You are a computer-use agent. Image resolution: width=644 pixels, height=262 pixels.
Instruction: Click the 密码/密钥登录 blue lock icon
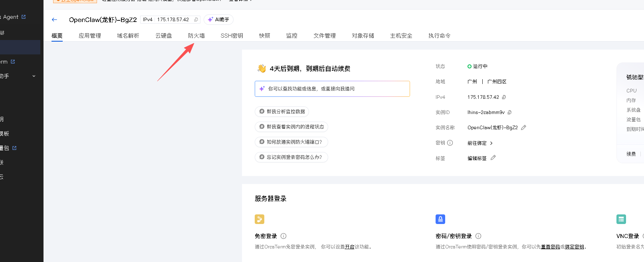(x=440, y=219)
